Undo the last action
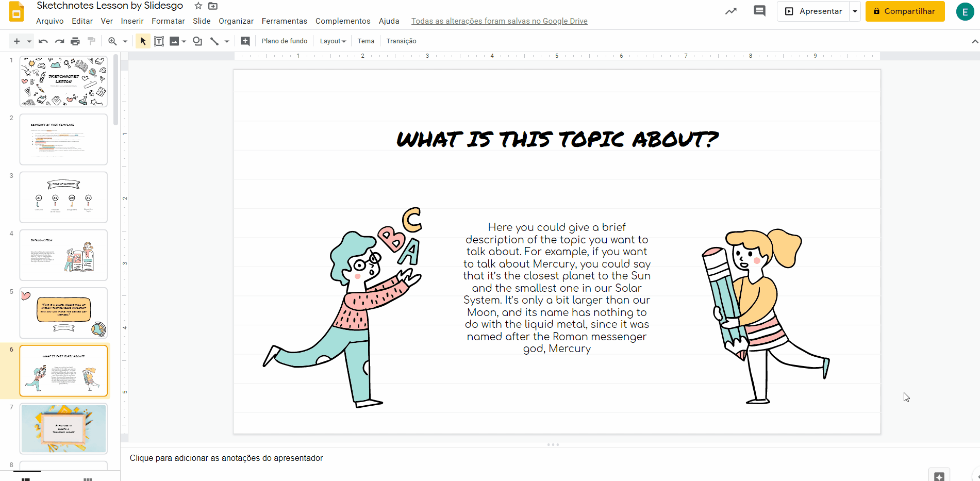 point(43,41)
